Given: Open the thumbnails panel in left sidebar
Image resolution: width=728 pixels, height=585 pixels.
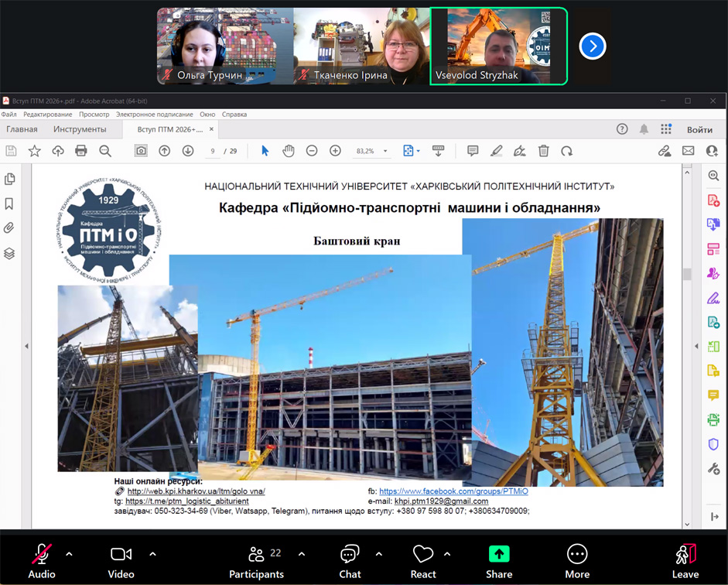Looking at the screenshot, I should pyautogui.click(x=9, y=180).
